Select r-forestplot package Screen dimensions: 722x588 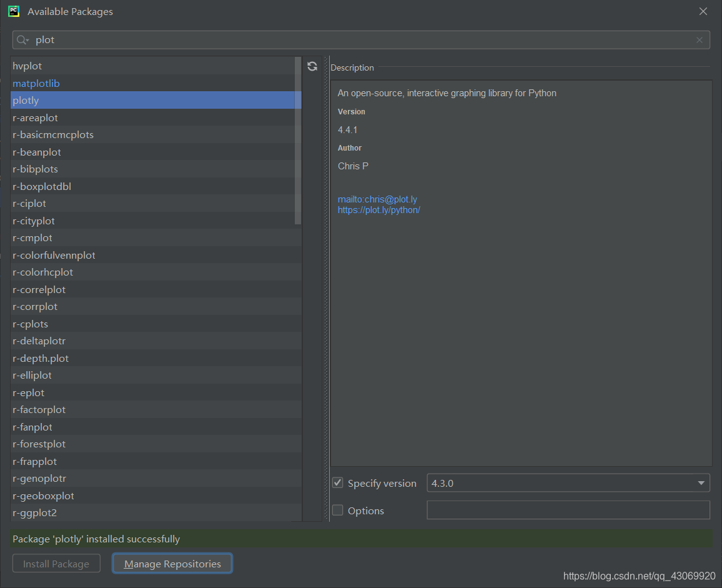click(x=156, y=444)
